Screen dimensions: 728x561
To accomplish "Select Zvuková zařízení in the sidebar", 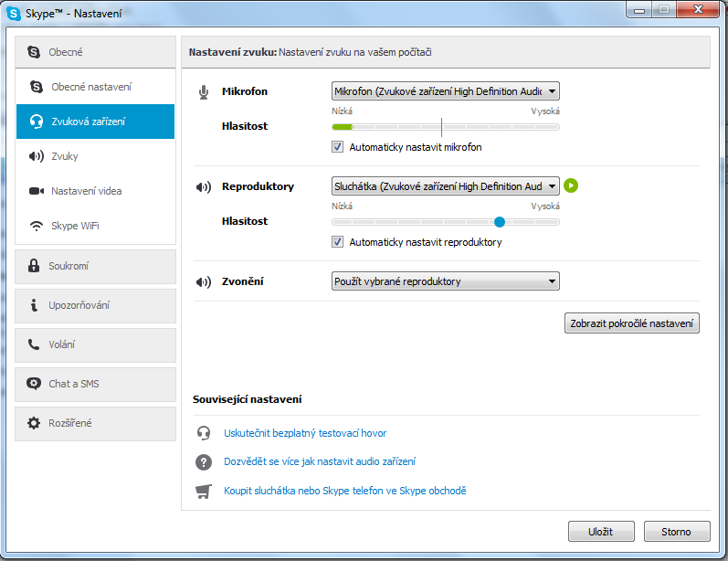I will [95, 122].
